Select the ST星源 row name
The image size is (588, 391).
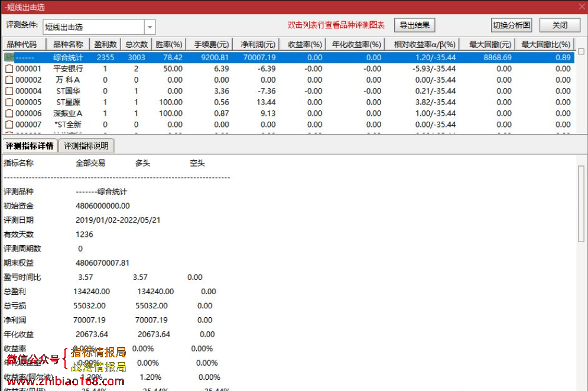pyautogui.click(x=68, y=102)
